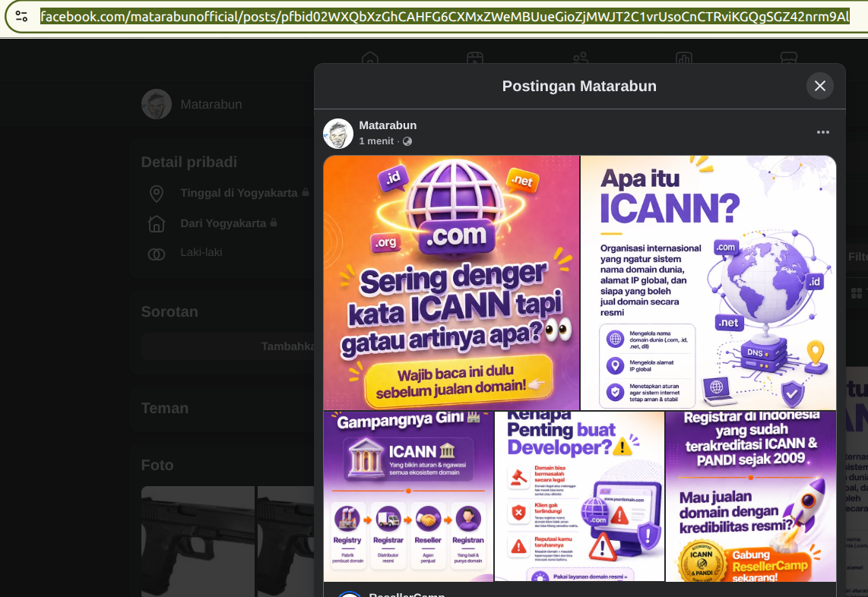Viewport: 868px width, 597px height.
Task: Click the dialog title 'Postingan Matarabun'
Action: (579, 87)
